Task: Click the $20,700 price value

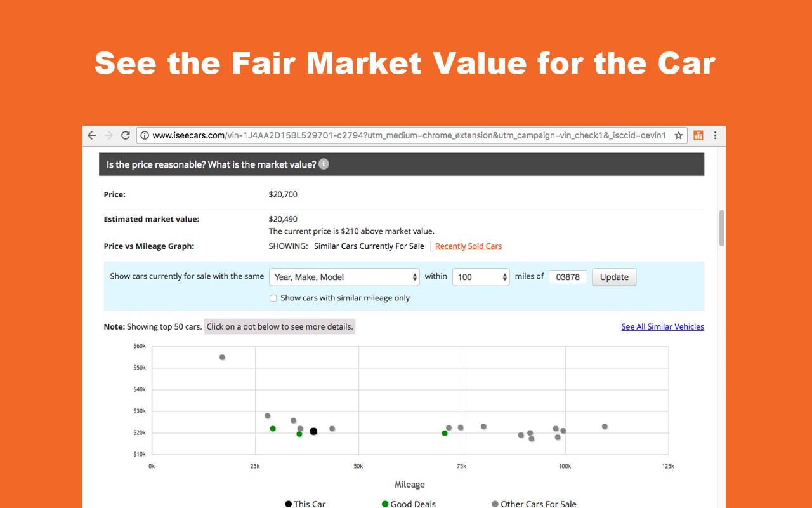Action: tap(283, 194)
